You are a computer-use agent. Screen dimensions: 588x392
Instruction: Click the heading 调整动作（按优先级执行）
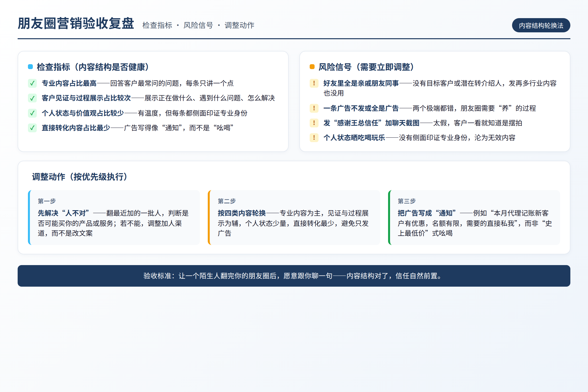tap(80, 177)
